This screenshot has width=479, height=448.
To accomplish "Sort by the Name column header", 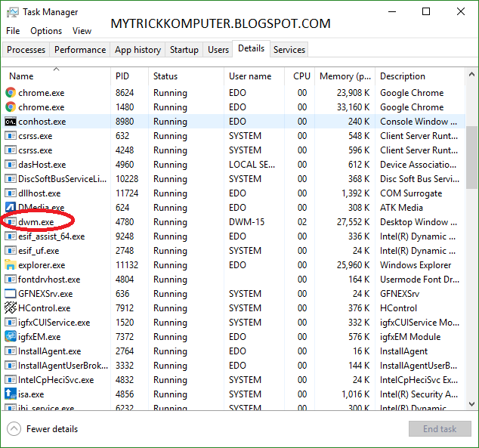I will click(56, 76).
